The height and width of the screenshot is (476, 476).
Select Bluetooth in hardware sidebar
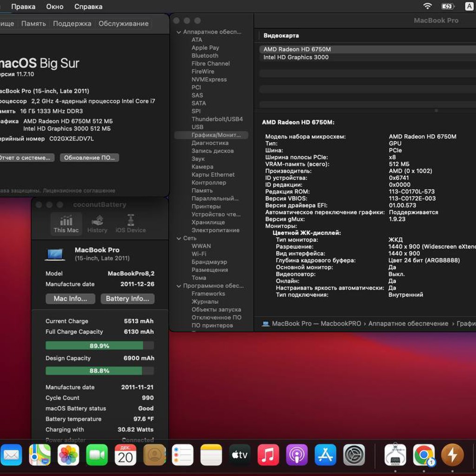tap(205, 56)
